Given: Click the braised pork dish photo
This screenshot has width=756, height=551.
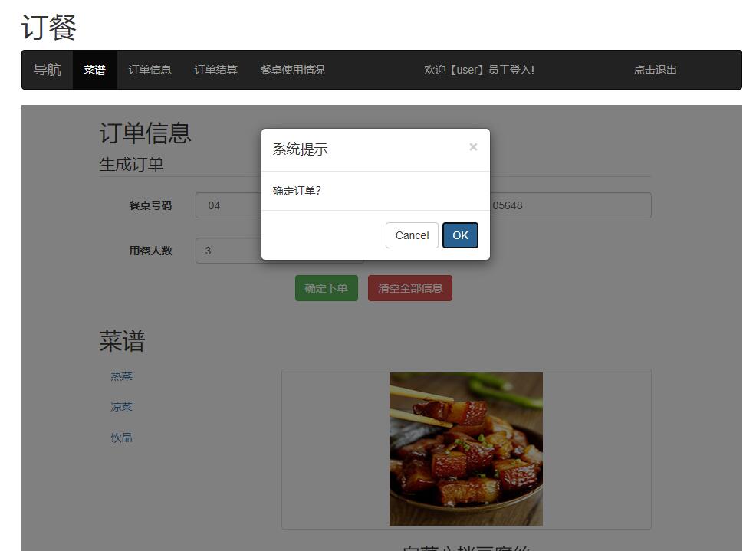Looking at the screenshot, I should coord(466,448).
